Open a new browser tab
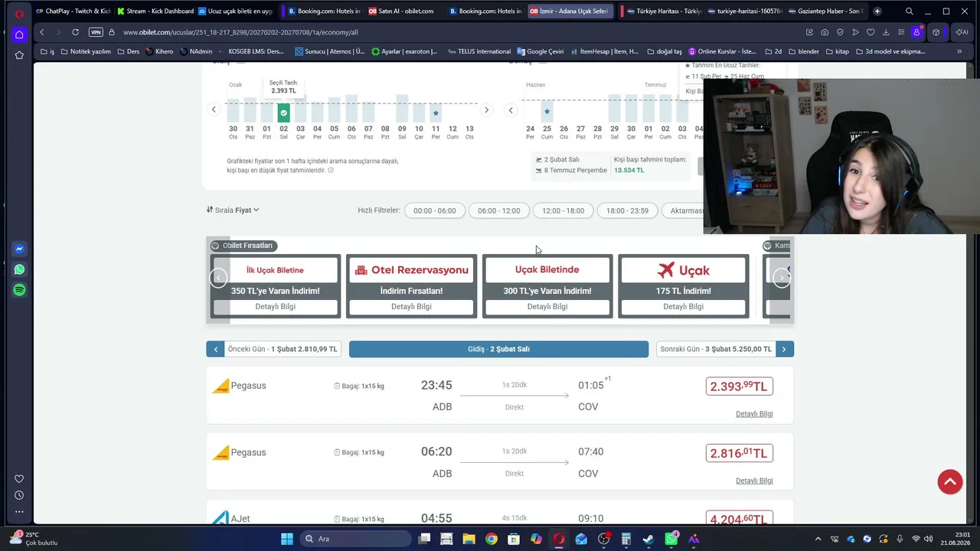This screenshot has width=980, height=551. (877, 11)
